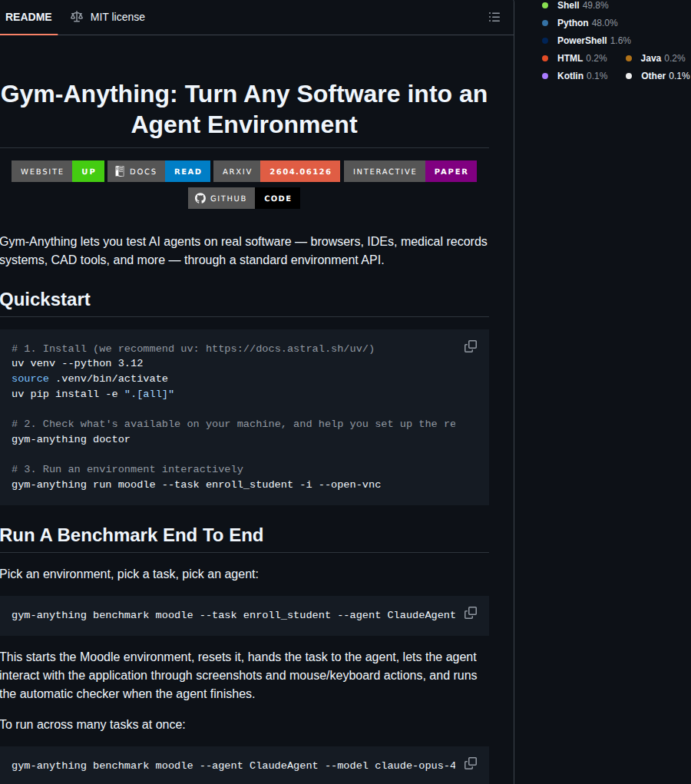Click 'Pick an environment, pick a task' text
The height and width of the screenshot is (784, 691).
[129, 574]
